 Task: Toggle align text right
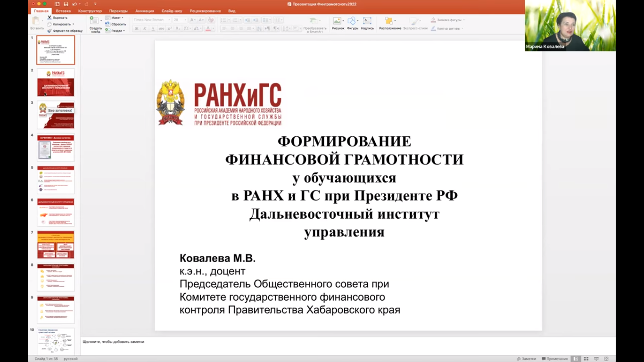coord(240,28)
